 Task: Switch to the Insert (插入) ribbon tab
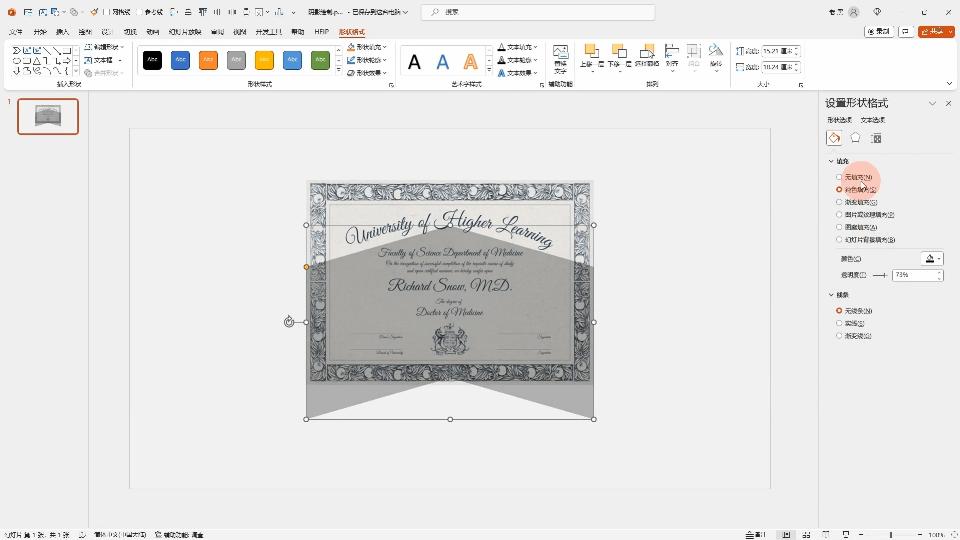[x=62, y=32]
